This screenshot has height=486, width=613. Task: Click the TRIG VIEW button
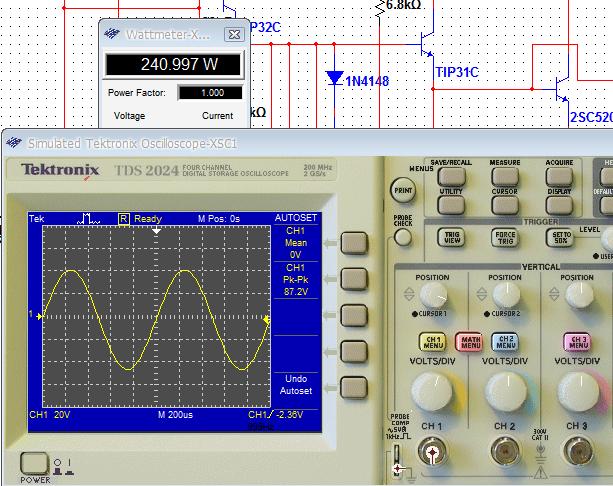tap(451, 237)
